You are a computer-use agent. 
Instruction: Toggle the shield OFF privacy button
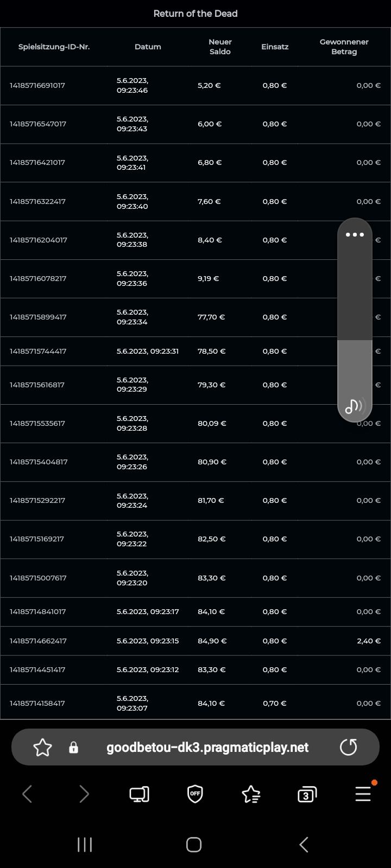195,794
